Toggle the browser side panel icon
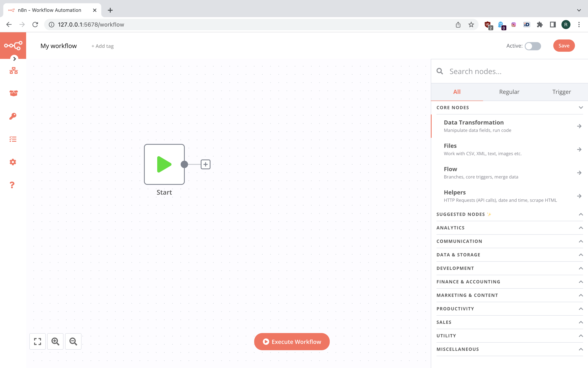Screen dimensions: 588x368 553,25
